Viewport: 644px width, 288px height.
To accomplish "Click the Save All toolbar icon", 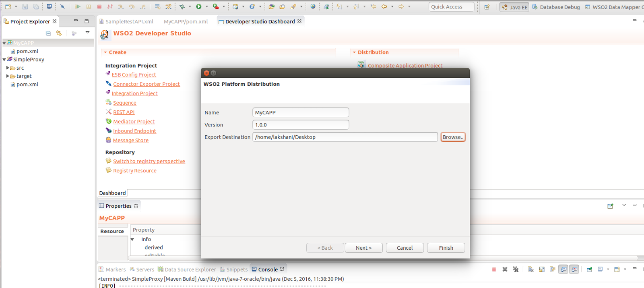I will click(x=36, y=6).
